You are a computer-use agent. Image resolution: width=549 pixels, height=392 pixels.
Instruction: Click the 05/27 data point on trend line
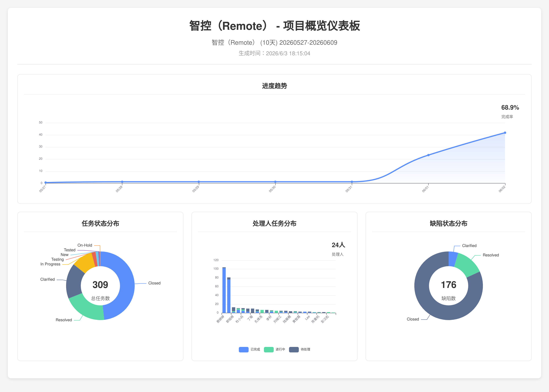[46, 182]
